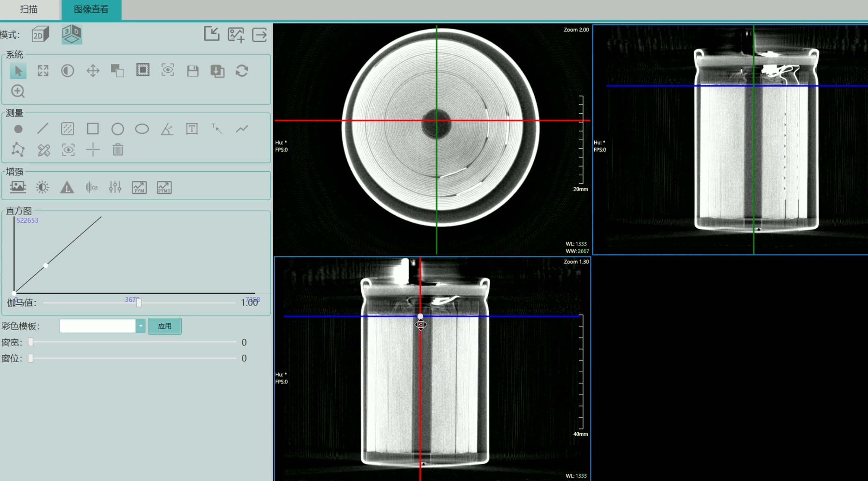Click the histogram curve control point
This screenshot has height=481, width=868.
(x=46, y=265)
